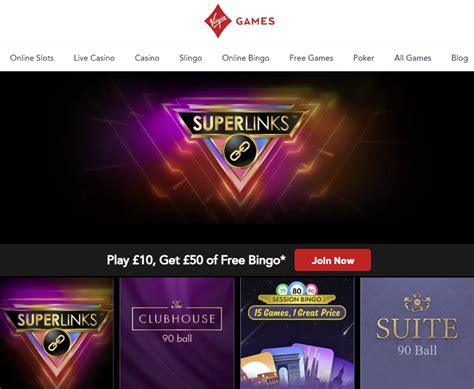Click the large Superlinks hero banner

coord(237,157)
